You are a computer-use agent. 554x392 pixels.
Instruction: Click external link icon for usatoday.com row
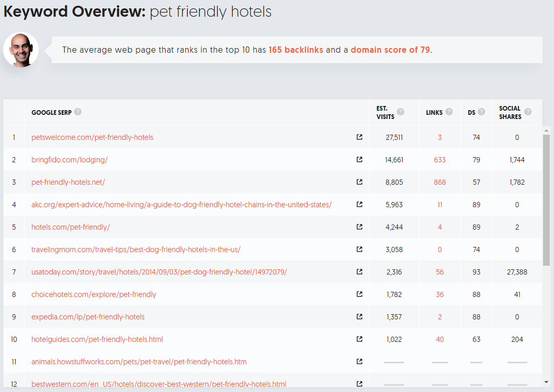359,271
